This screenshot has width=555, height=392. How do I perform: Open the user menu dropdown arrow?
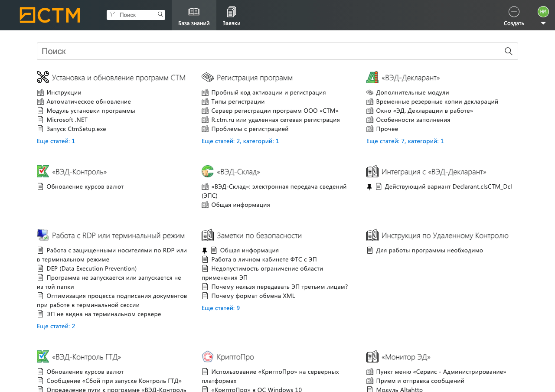click(543, 23)
